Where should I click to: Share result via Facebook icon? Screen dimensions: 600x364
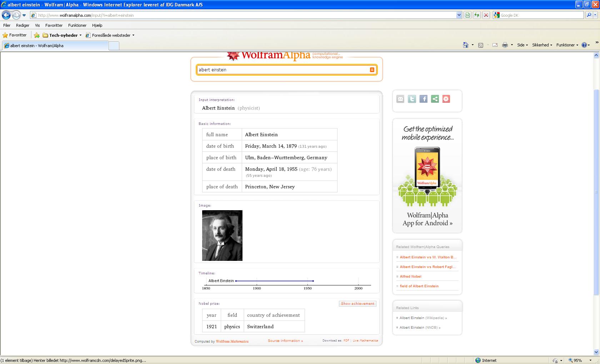(423, 99)
